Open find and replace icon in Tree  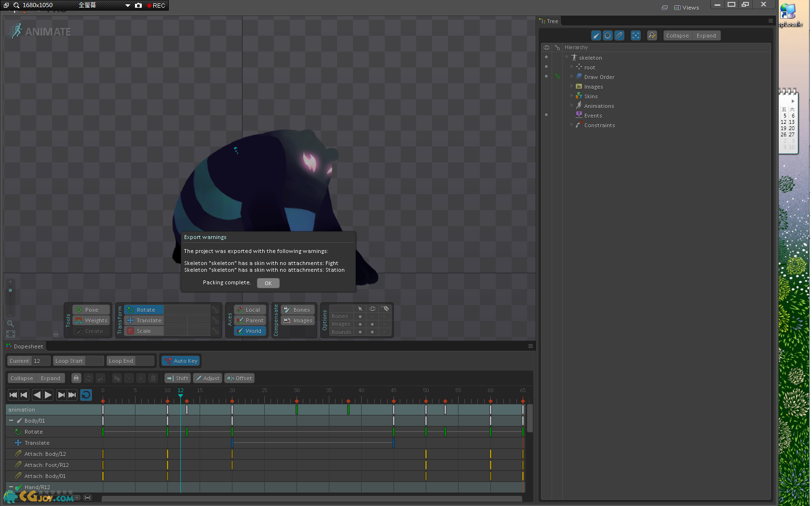pyautogui.click(x=652, y=36)
